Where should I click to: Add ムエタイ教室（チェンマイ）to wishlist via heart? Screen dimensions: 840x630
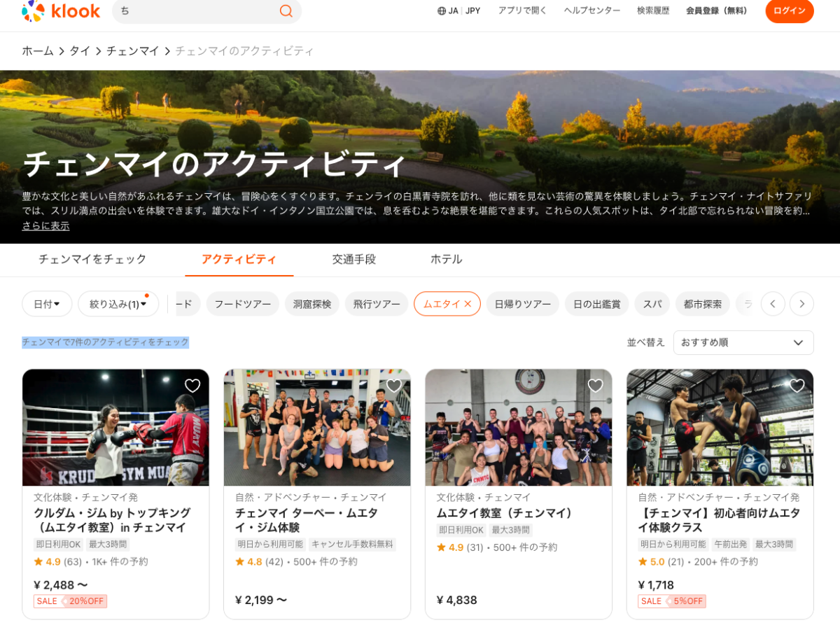[x=596, y=386]
